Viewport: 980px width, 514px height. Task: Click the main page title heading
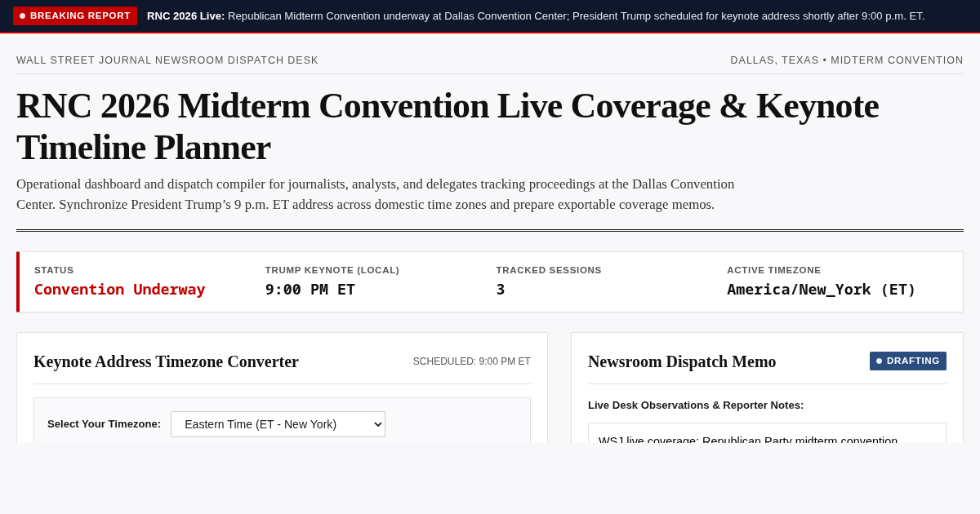[448, 126]
